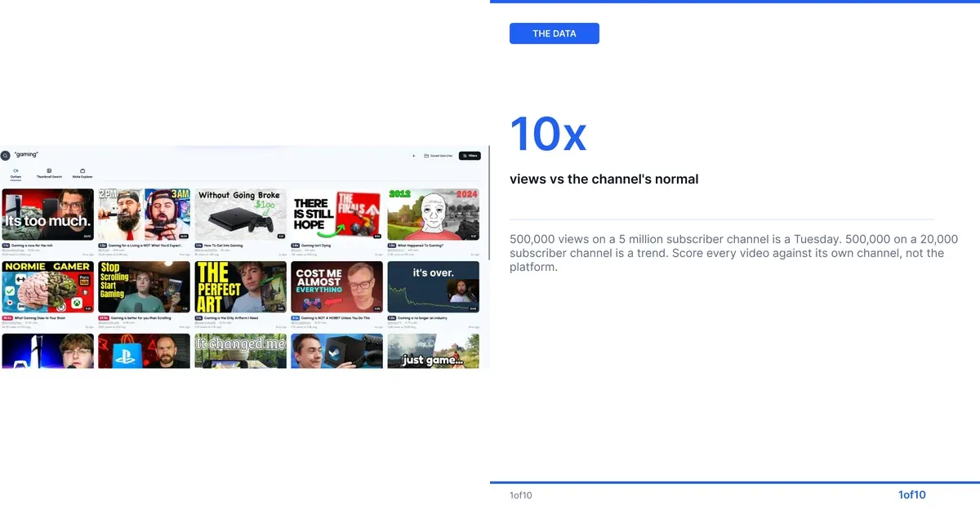Click the paragraph starting "500,000 views"

733,253
